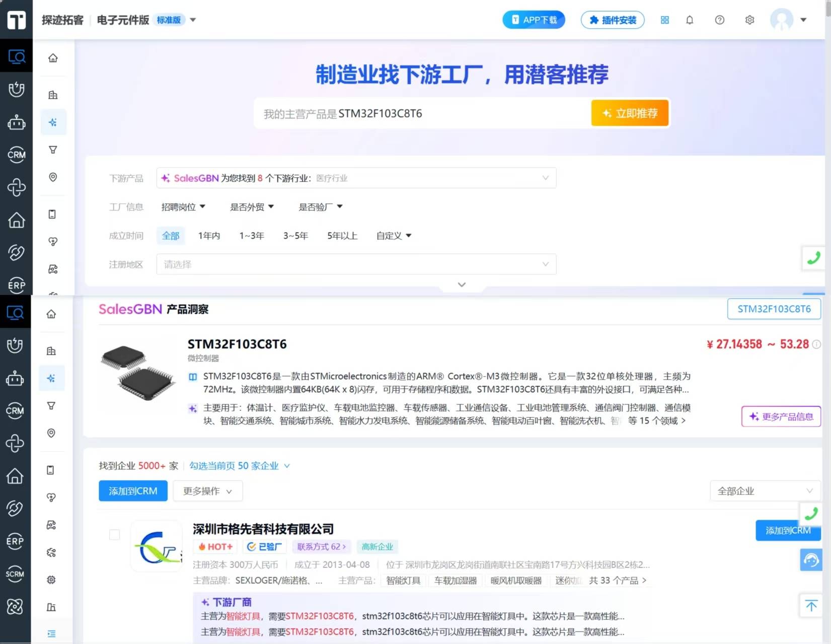
Task: Open company name 深圳市格先者科技有限公司
Action: coord(263,529)
